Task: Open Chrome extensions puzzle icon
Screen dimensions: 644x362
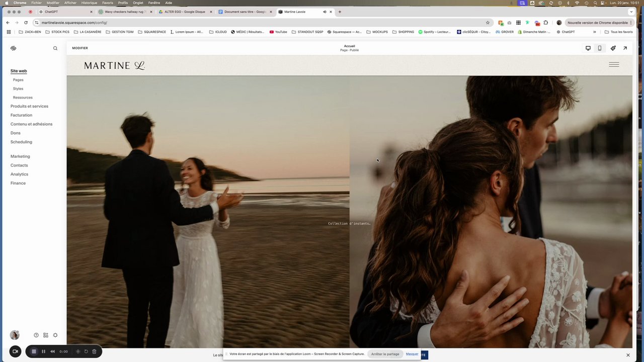Action: coord(545,23)
